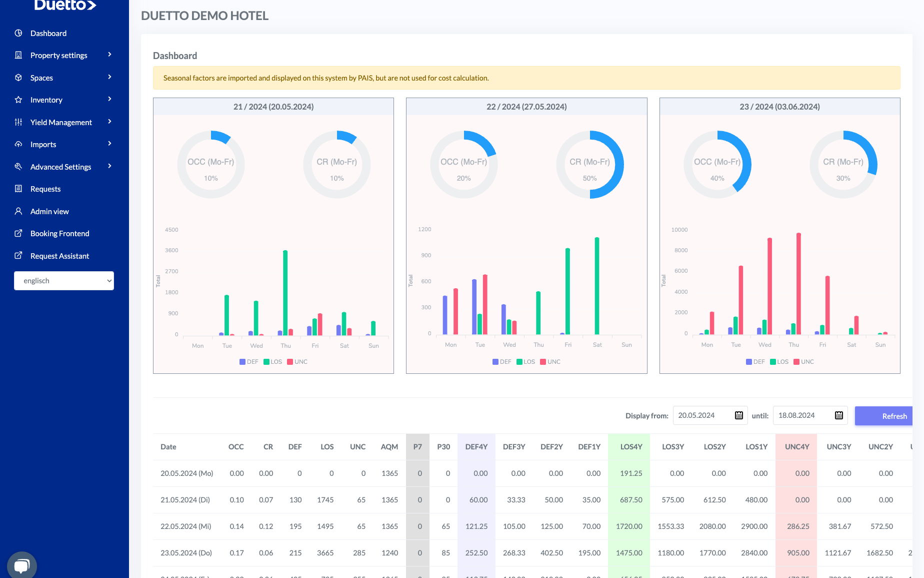Screen dimensions: 924x578
Task: Click the Spaces cube icon
Action: click(18, 78)
